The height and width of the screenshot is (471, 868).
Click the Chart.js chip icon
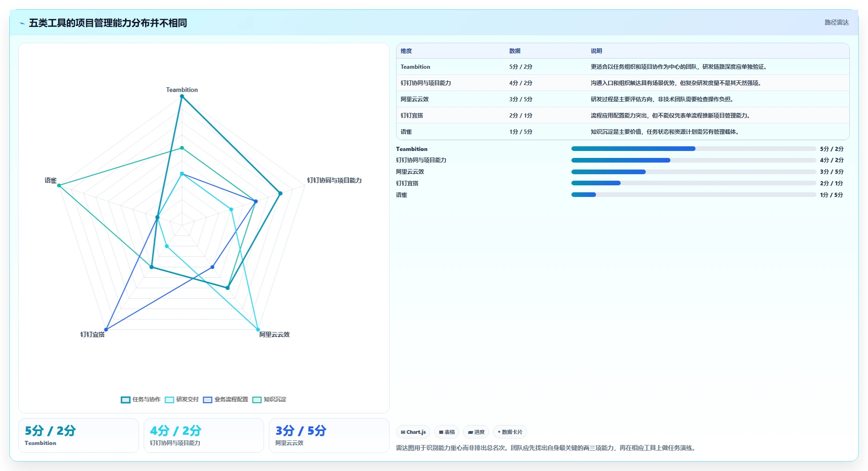(x=403, y=432)
